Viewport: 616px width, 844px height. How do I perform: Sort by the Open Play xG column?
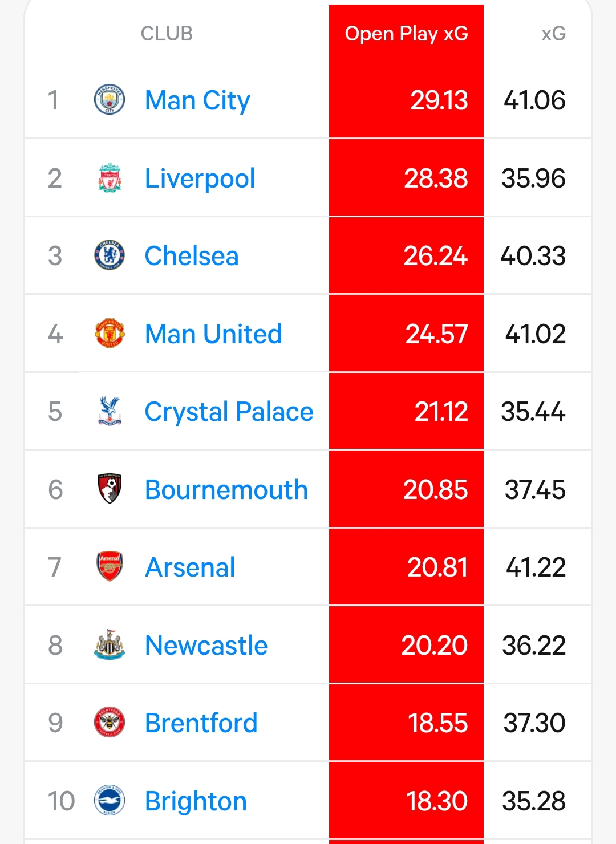point(406,34)
